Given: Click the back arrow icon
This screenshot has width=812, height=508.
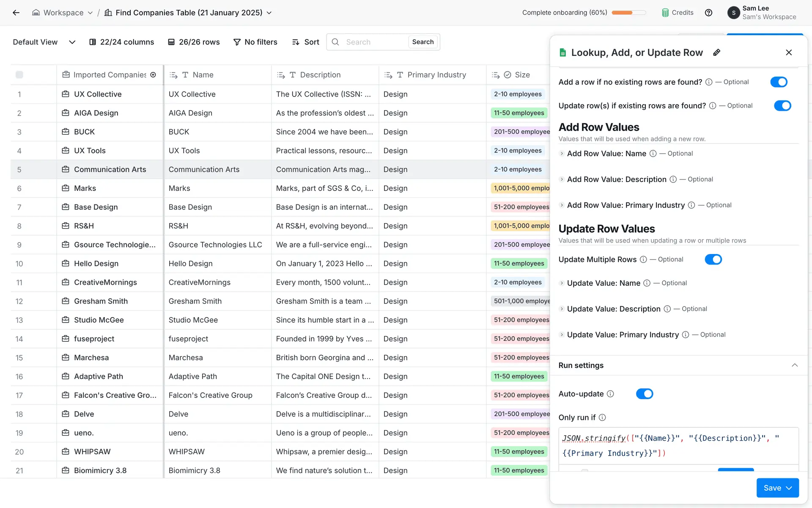Looking at the screenshot, I should 16,13.
